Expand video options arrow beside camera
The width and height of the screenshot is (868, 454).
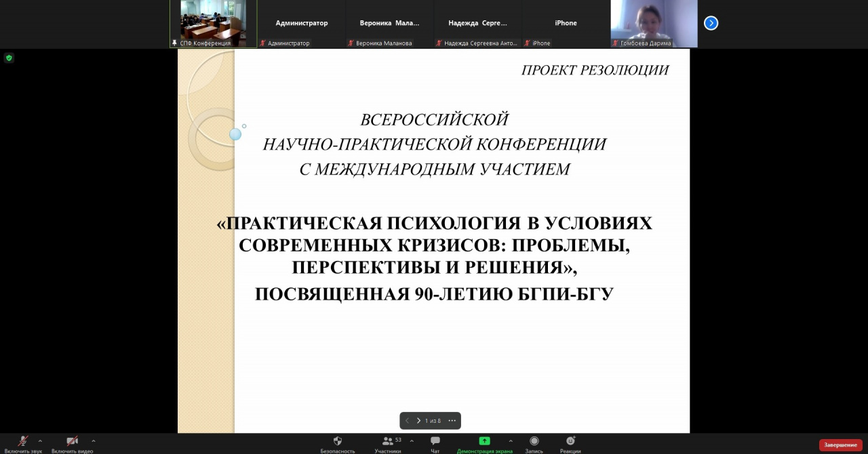(x=93, y=441)
